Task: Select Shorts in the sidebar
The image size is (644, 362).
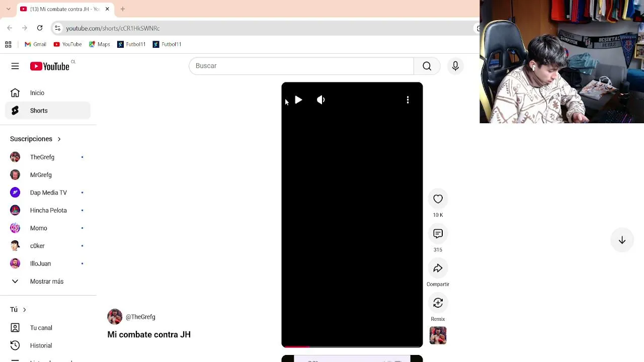Action: pos(48,111)
